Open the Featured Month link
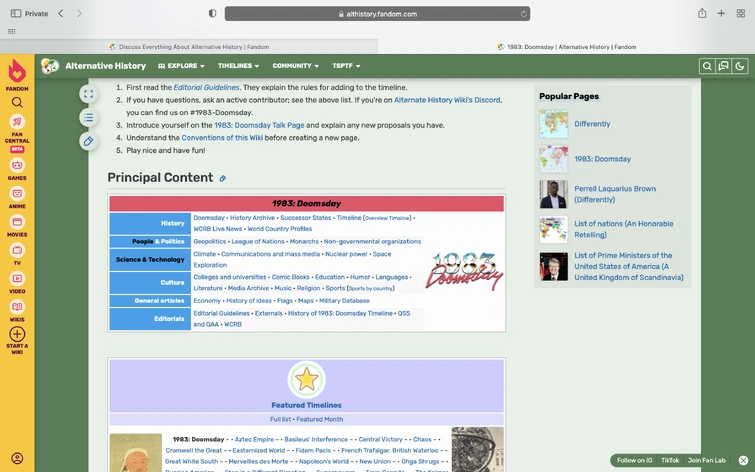The image size is (755, 472). pos(319,419)
